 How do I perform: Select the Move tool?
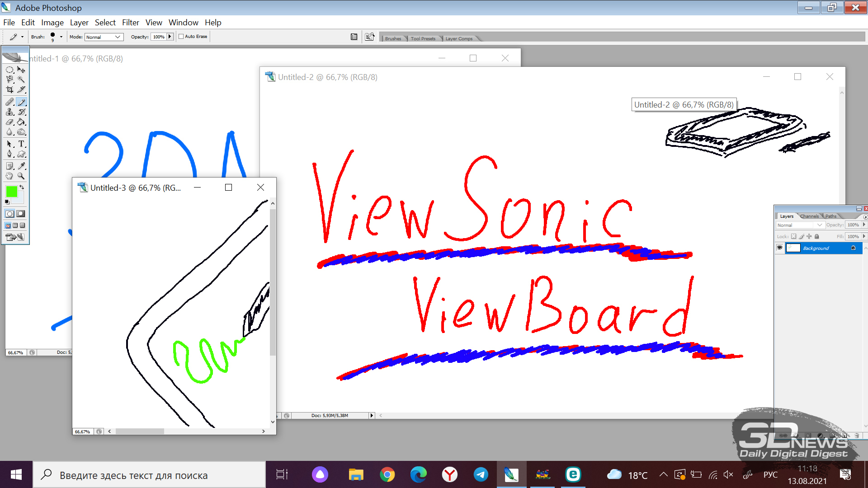21,70
